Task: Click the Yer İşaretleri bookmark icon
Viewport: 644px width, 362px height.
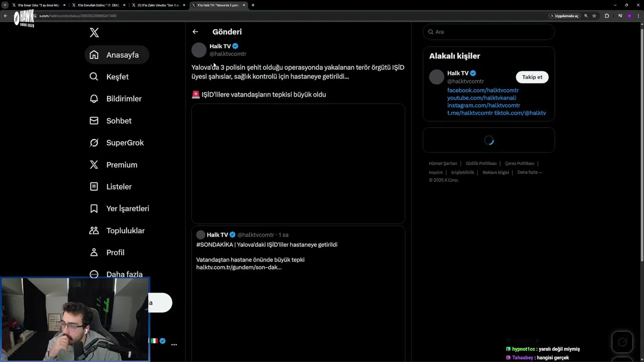Action: click(x=94, y=209)
